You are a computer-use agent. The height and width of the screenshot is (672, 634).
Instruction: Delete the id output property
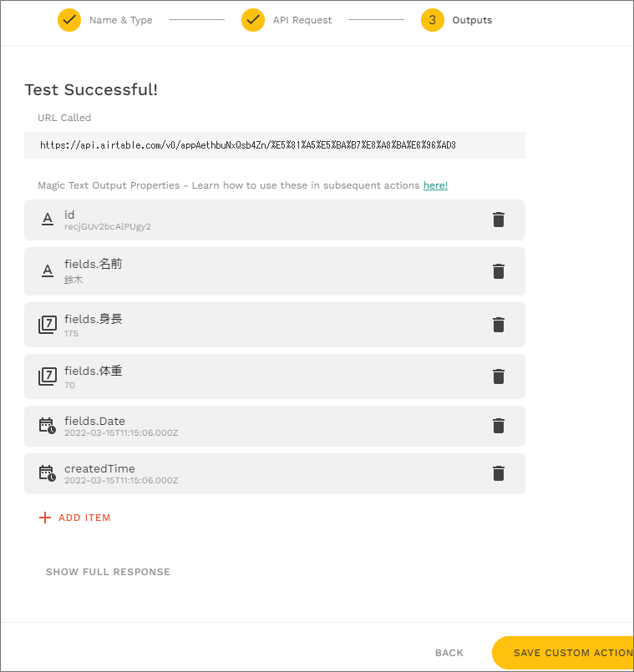[499, 220]
